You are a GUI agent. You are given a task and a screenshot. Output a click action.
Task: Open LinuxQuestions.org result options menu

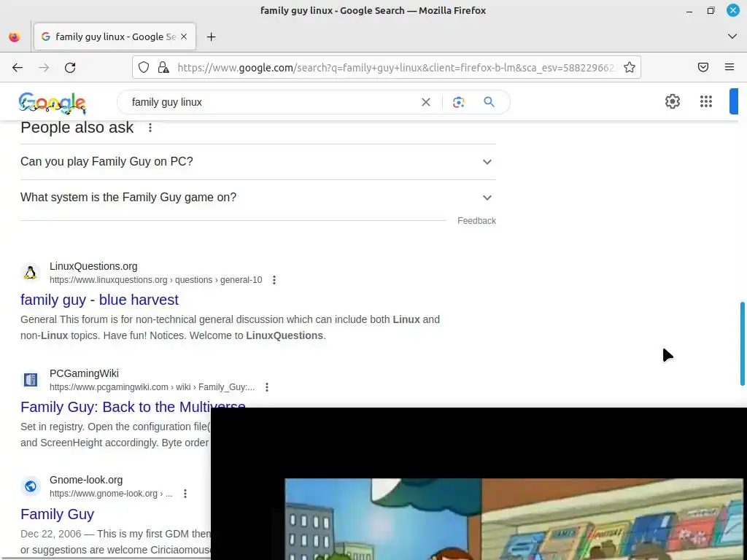click(274, 280)
